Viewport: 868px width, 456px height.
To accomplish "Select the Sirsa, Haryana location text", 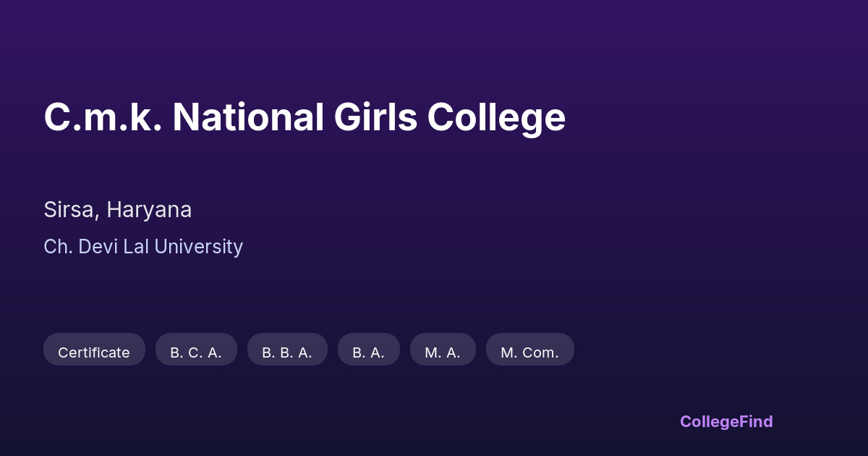I will [118, 210].
